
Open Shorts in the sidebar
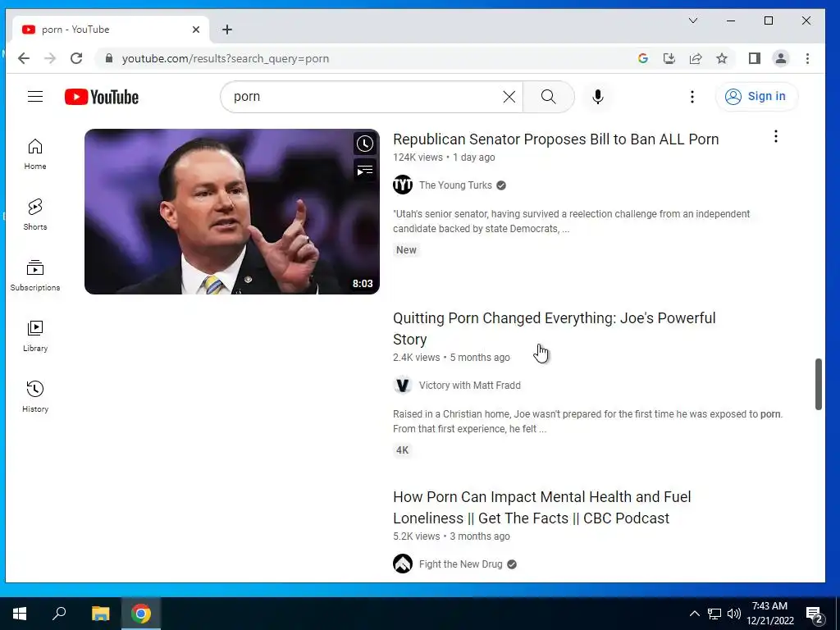pos(35,215)
